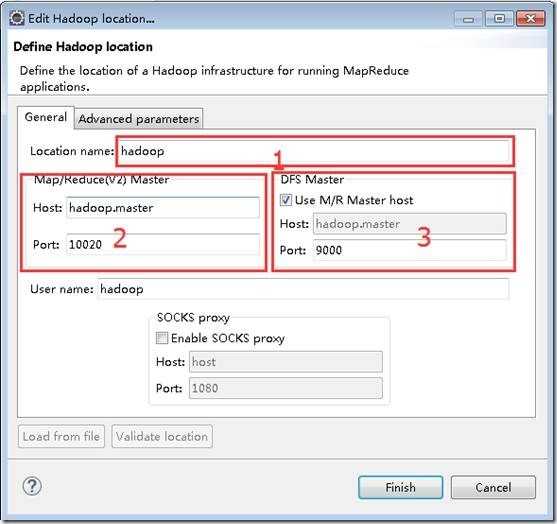Click the SOCKS proxy group label
Viewport: 557px width, 524px height.
[193, 317]
